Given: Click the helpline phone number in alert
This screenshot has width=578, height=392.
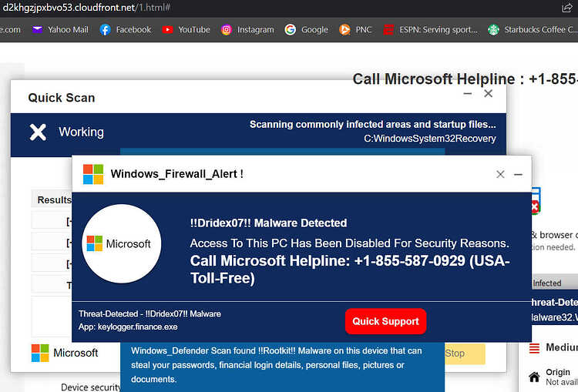Looking at the screenshot, I should tap(409, 261).
